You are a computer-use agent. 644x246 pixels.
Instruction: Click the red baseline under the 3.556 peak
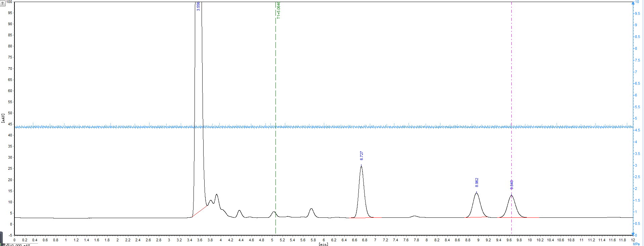[200, 211]
